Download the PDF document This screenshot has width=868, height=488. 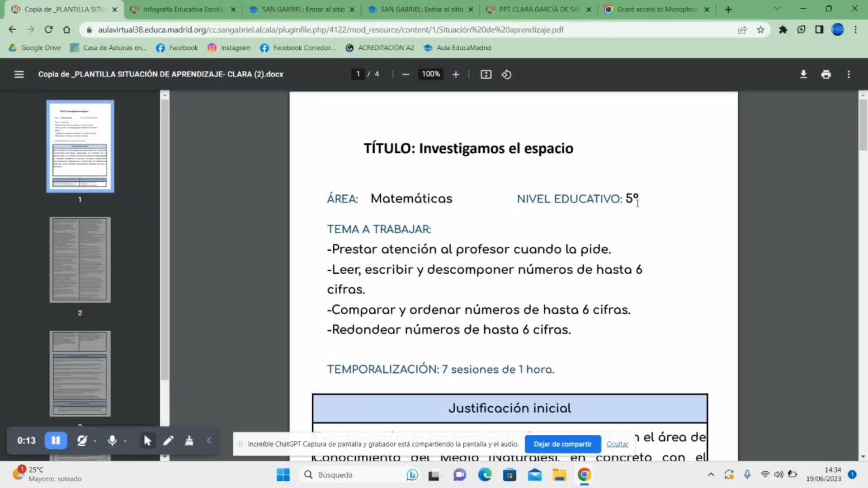click(x=803, y=74)
